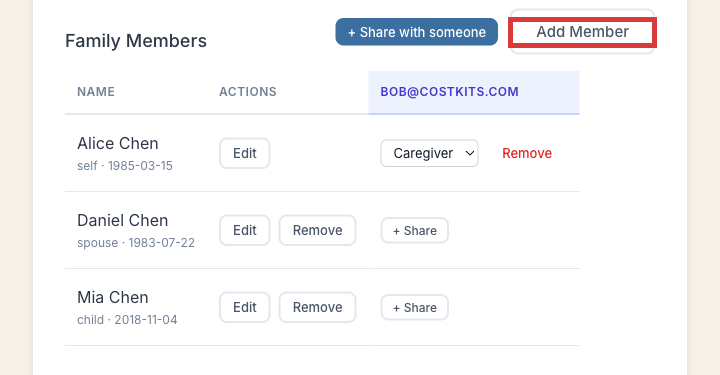Click the 'child · 2018-11-04' text
720x375 pixels.
(127, 320)
